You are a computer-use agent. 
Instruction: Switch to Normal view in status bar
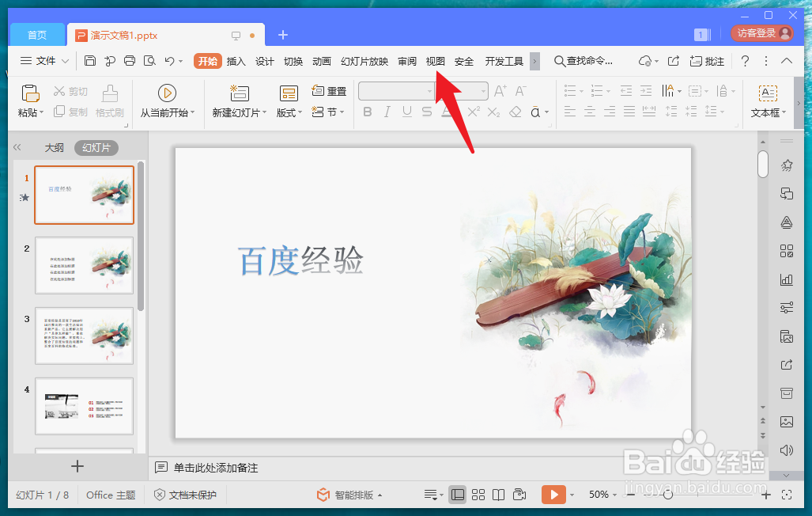(458, 495)
